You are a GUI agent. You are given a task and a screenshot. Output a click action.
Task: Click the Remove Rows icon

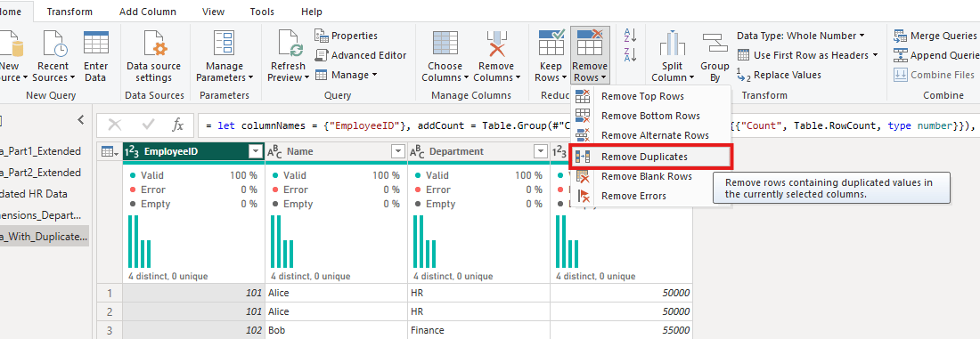(590, 43)
